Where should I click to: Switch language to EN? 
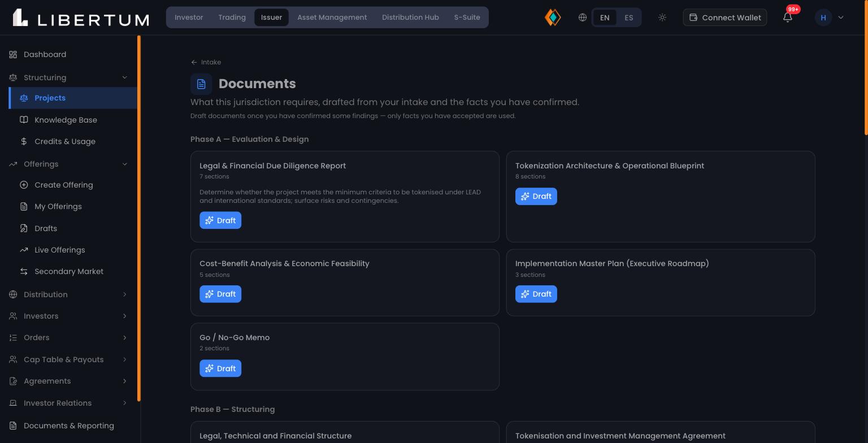tap(605, 18)
